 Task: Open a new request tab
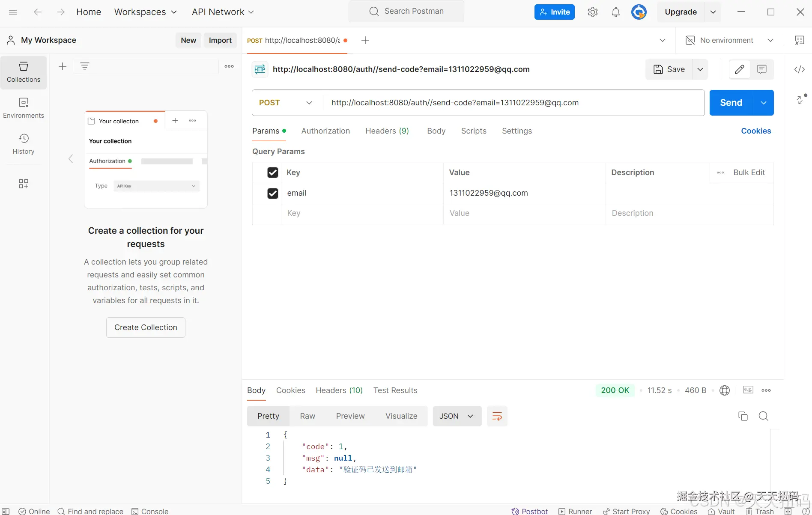[365, 40]
